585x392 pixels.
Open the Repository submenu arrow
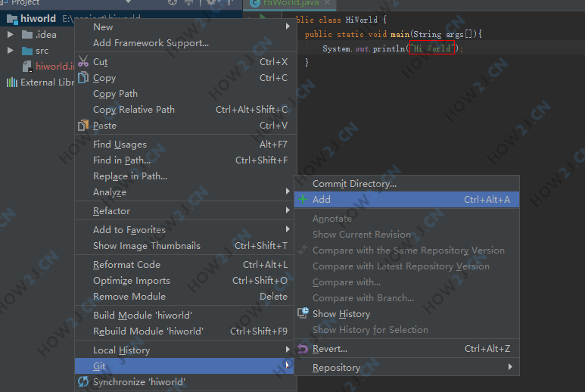tap(510, 367)
